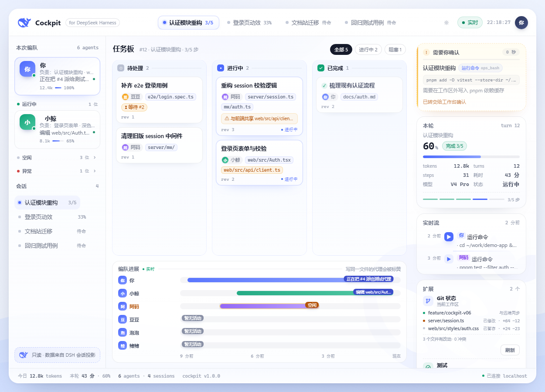Open 登录页动效 session in sidebar
545x392 pixels.
click(52, 217)
